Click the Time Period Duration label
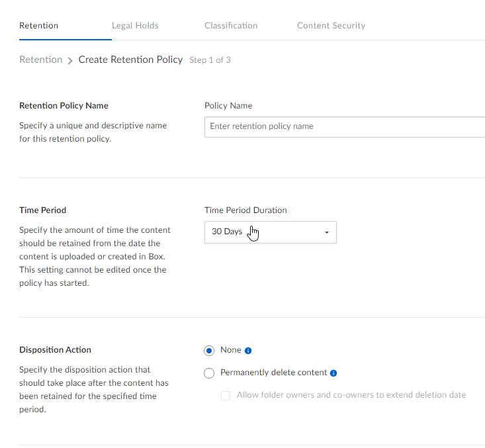 [245, 210]
